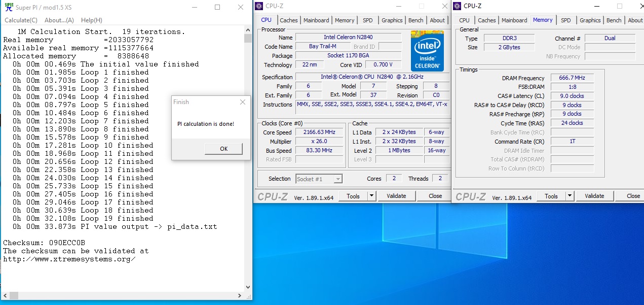Viewport: 644px width, 305px height.
Task: Click the Cycle Time value 24 clocks
Action: tap(572, 123)
